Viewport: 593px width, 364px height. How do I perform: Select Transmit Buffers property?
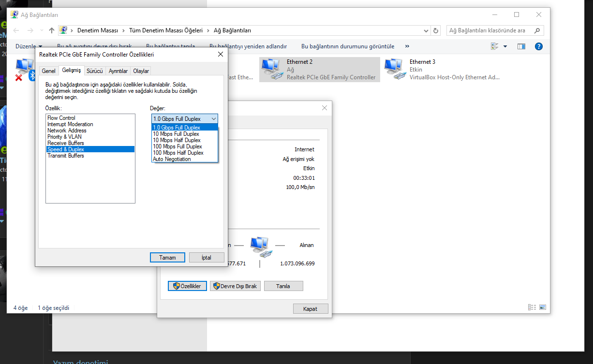coord(90,156)
